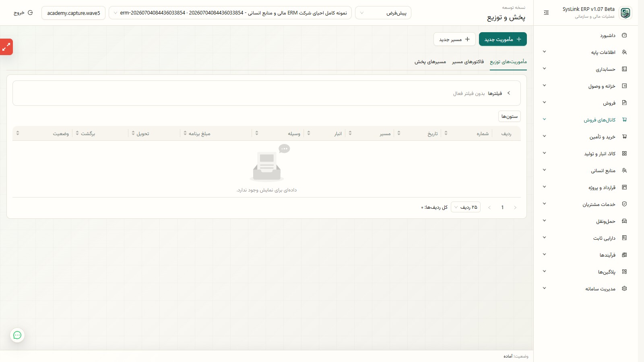Sort the مبلغ برنامه column
Screen dimensions: 644x362
click(185, 133)
